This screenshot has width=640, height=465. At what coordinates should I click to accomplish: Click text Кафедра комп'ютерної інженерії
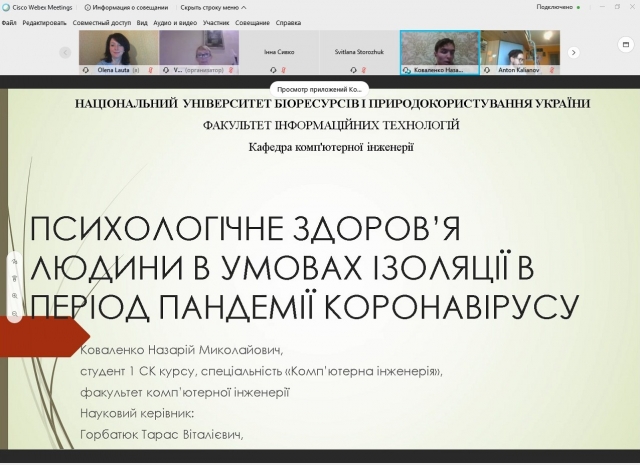[331, 147]
